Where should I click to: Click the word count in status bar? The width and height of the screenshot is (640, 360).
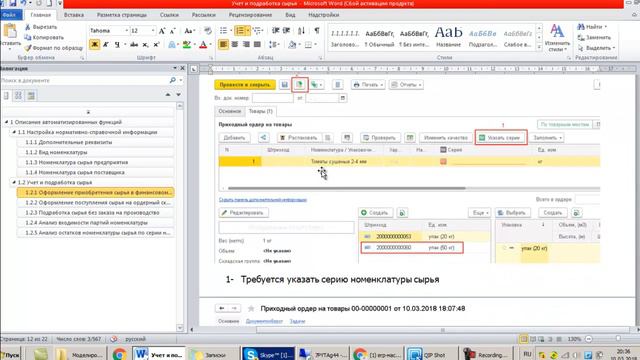(78, 339)
